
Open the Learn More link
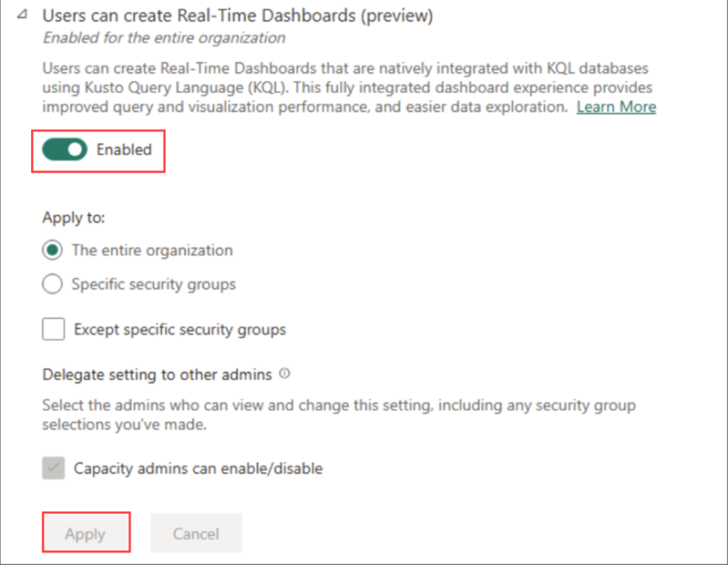point(616,107)
